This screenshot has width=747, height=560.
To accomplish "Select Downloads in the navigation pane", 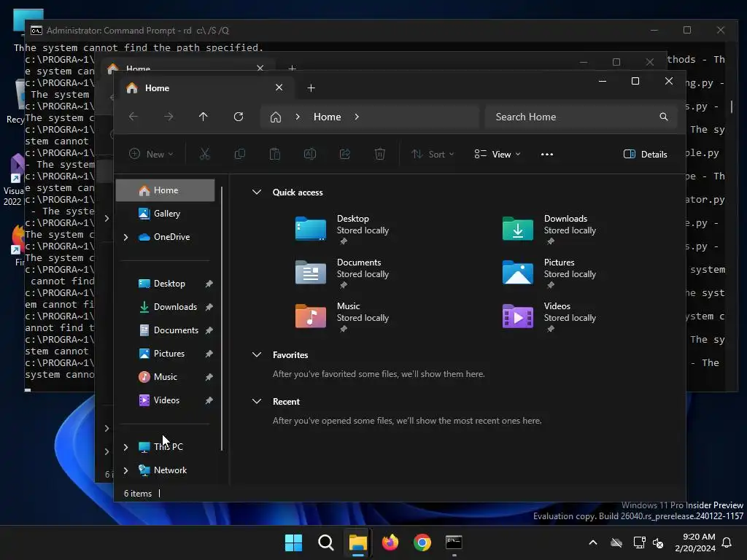I will [166, 307].
